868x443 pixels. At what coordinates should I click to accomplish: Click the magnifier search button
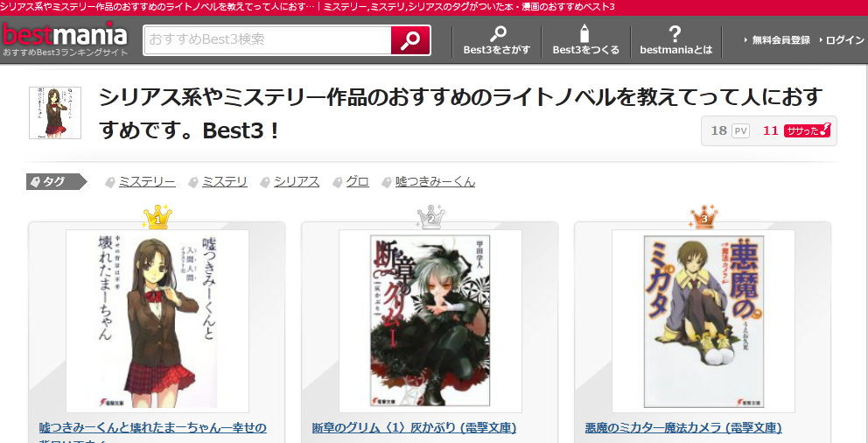[x=410, y=40]
